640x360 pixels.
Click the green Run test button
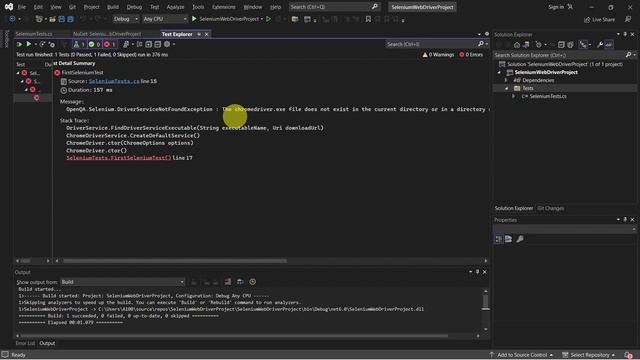[x=29, y=44]
